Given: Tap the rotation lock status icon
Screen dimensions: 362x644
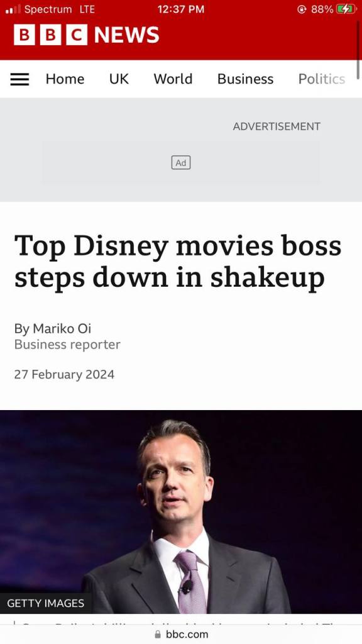Looking at the screenshot, I should tap(302, 9).
